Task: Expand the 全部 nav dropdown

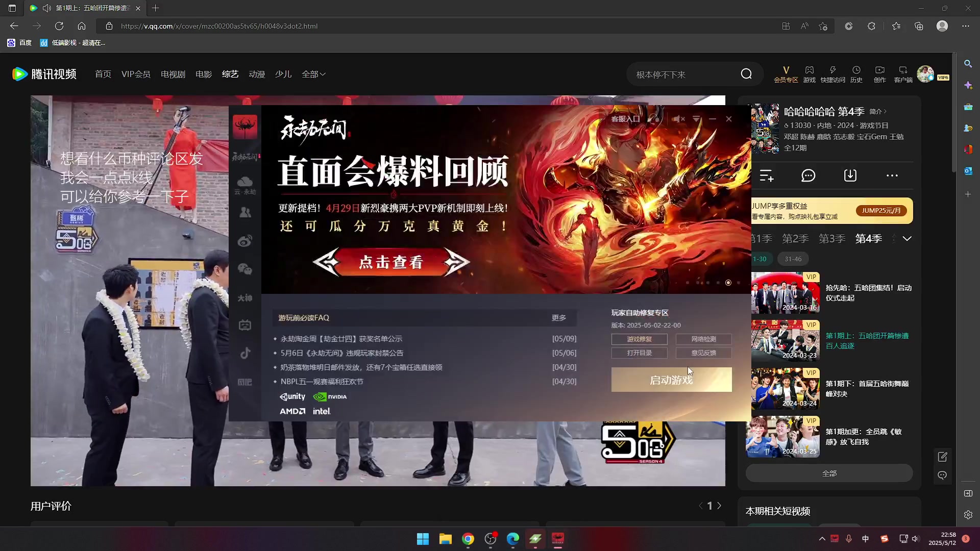Action: [313, 74]
